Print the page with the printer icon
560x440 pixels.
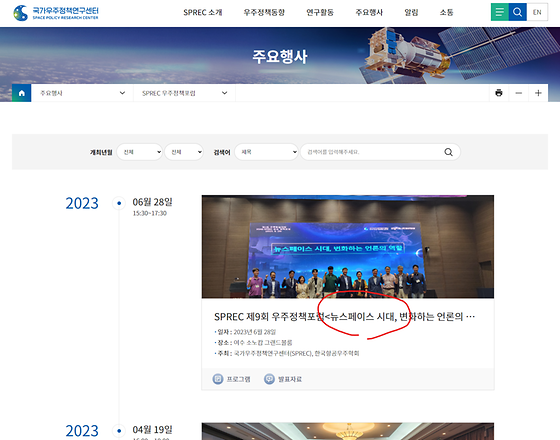coord(499,93)
